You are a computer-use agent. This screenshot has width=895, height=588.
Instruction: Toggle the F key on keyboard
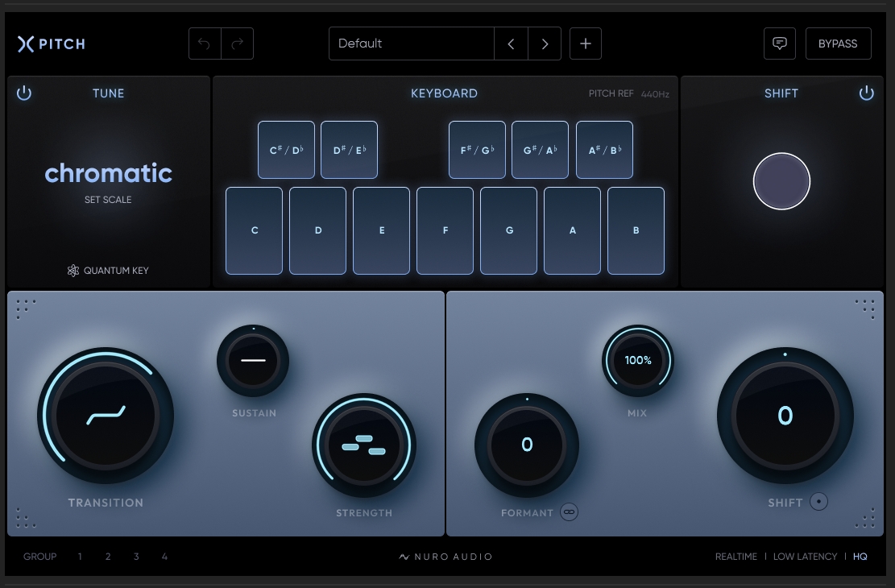(x=445, y=230)
